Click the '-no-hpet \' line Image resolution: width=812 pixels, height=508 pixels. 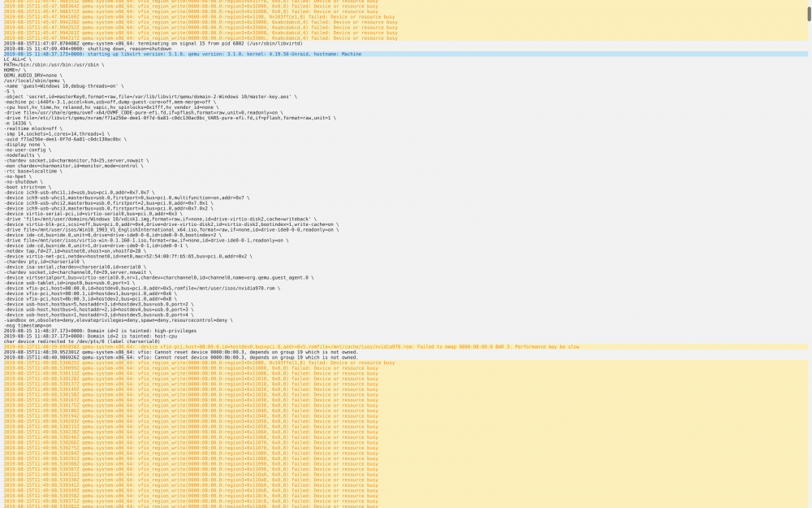(18, 176)
